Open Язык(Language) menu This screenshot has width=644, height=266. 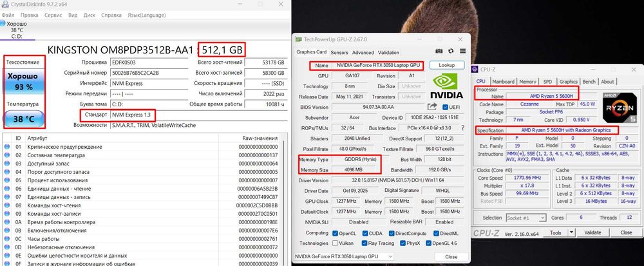point(147,15)
